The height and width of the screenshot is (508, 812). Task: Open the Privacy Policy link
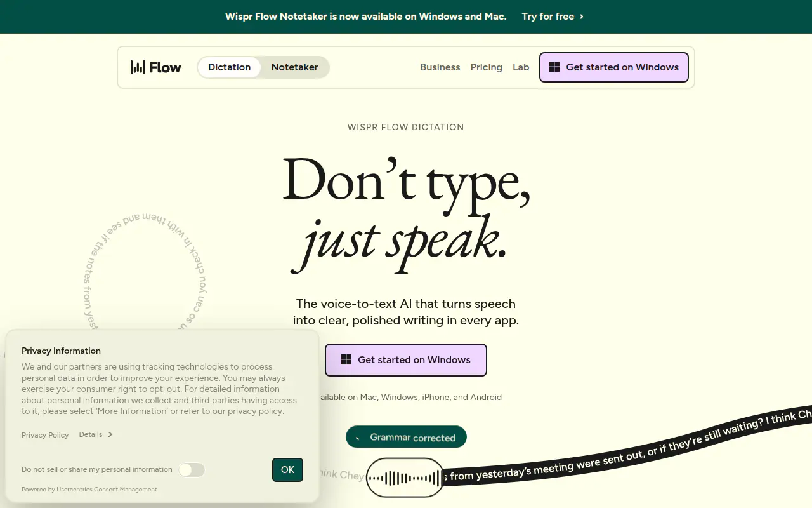pyautogui.click(x=45, y=435)
